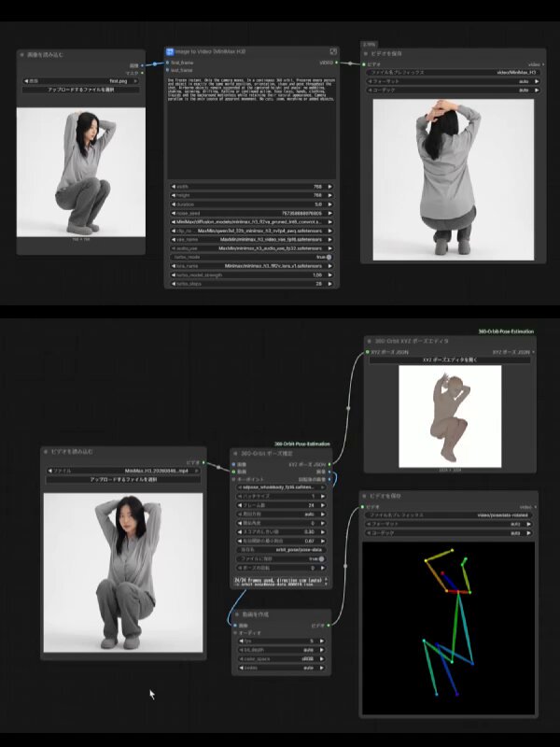Viewport: 560px width, 747px height.
Task: Open the clip_name model dropdown
Action: point(252,231)
